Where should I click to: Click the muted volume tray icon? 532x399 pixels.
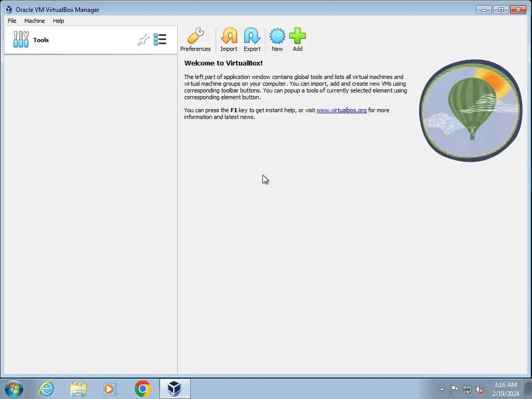tap(480, 390)
